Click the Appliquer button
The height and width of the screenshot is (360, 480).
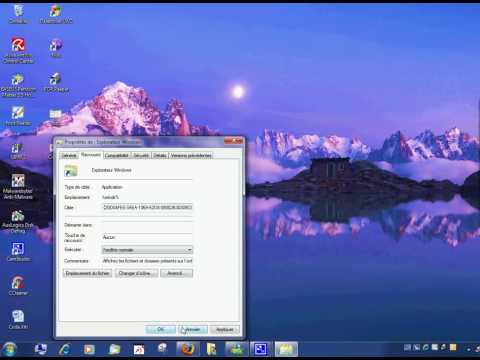coord(225,329)
